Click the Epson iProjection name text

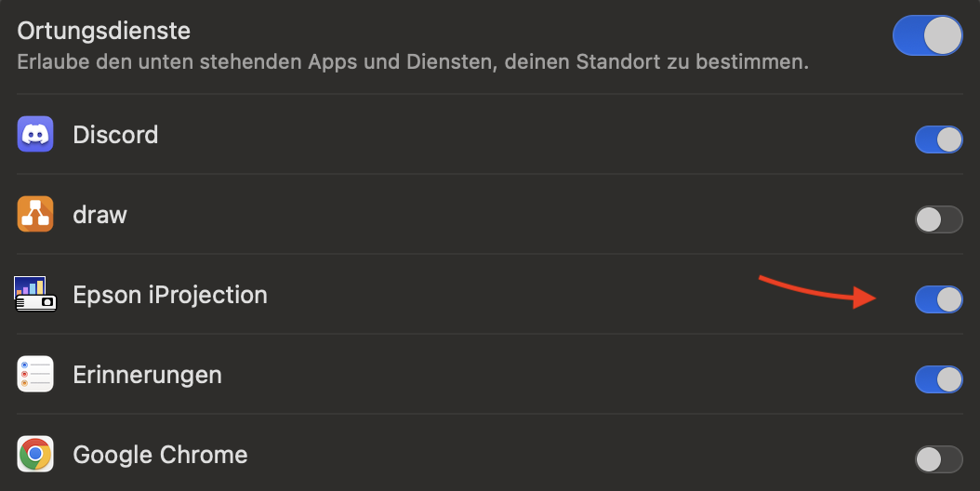pos(170,295)
